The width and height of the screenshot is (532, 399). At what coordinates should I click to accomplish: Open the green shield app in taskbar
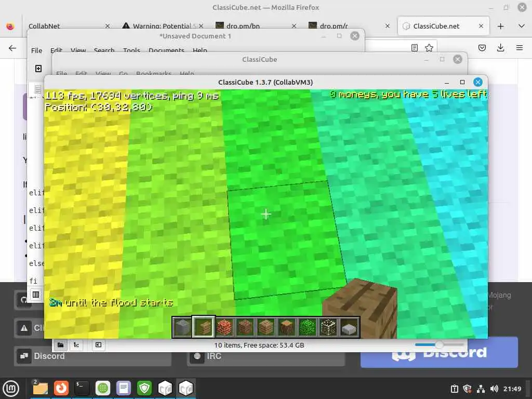click(x=144, y=388)
